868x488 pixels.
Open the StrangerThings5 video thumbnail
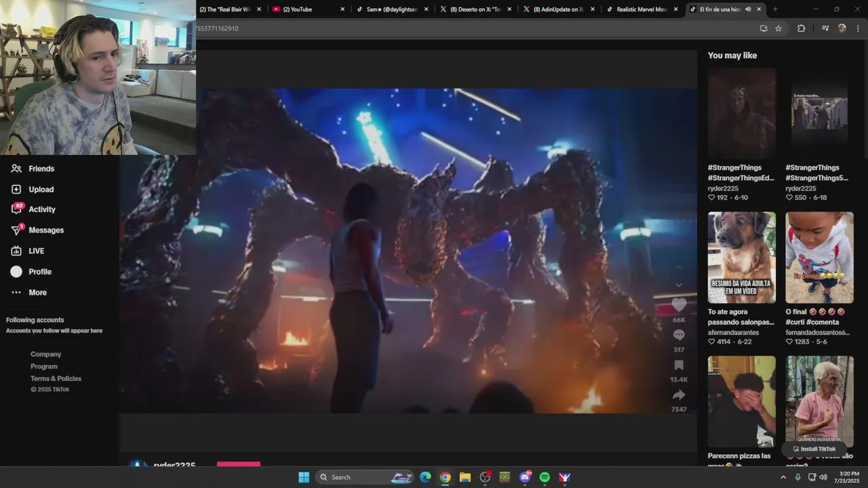click(x=819, y=114)
